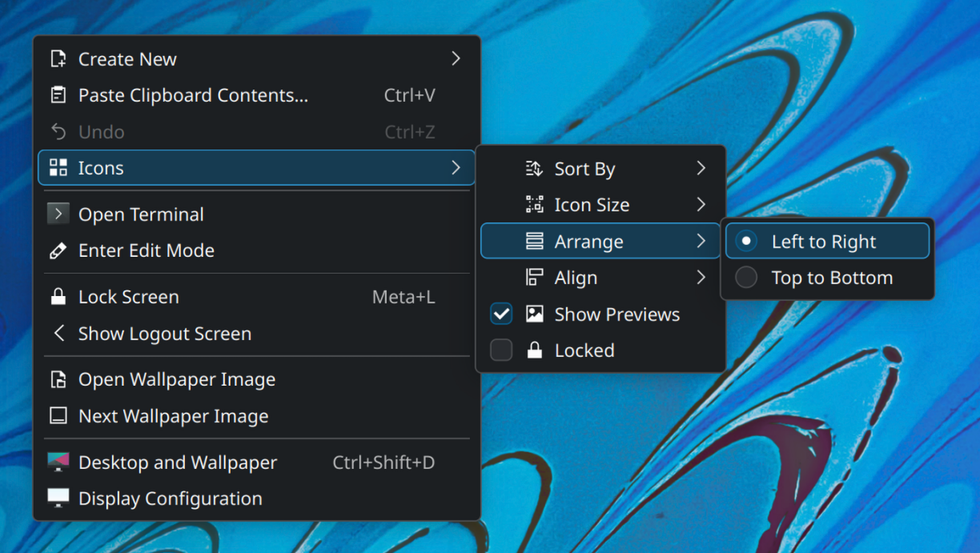Click the Create New document icon
The height and width of the screenshot is (553, 980).
tap(58, 58)
